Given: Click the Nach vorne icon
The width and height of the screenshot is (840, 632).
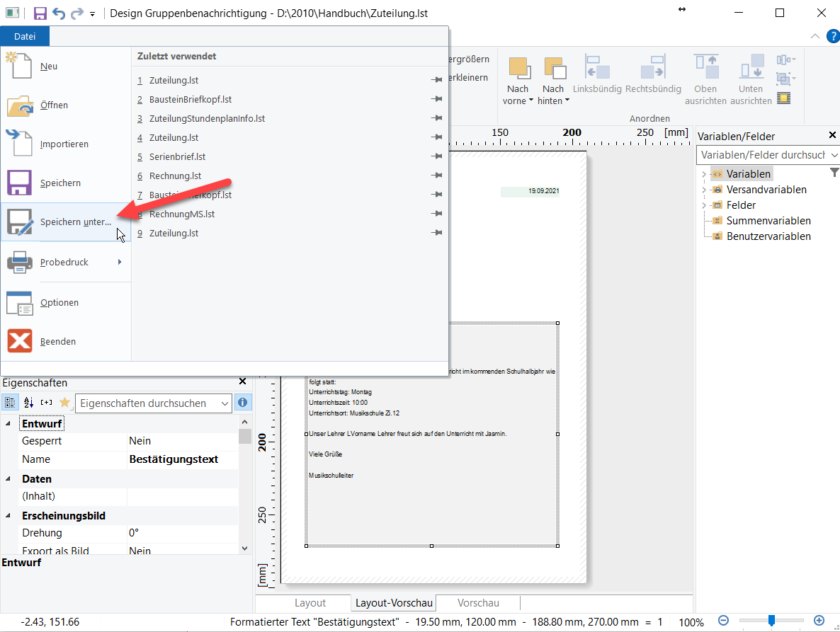Looking at the screenshot, I should (518, 69).
